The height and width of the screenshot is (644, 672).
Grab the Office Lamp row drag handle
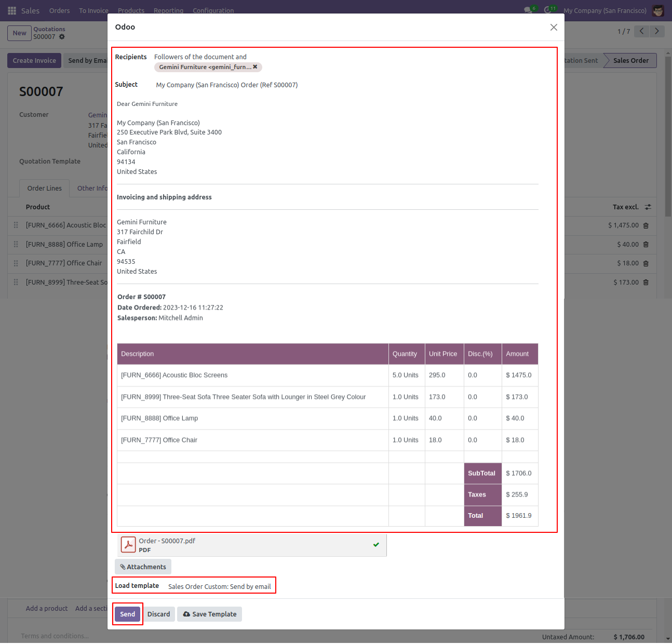(x=16, y=244)
